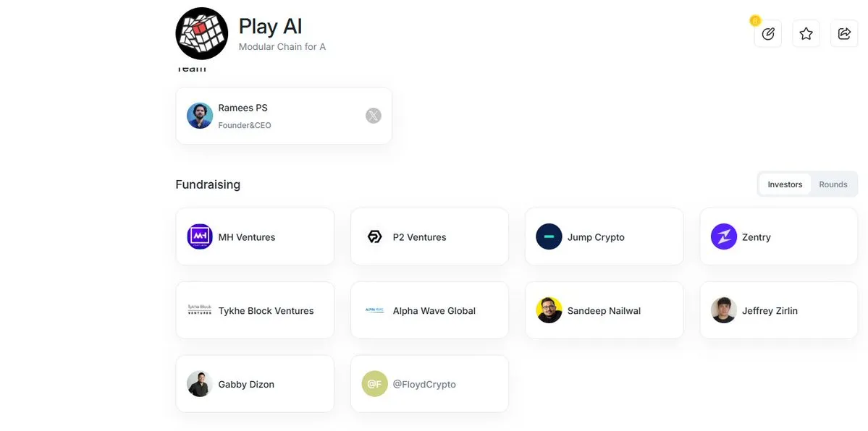868x431 pixels.
Task: Open Tykhe Block Ventures investor card
Action: (256, 310)
